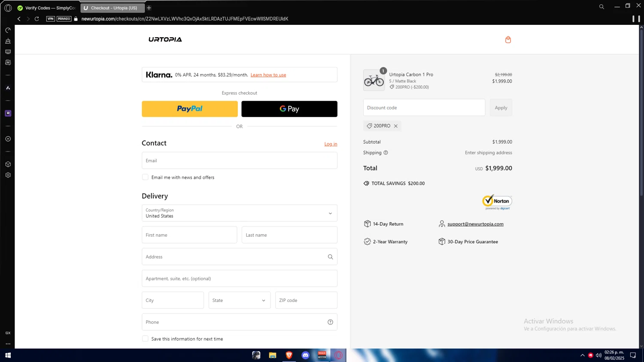Click the First name field
Screen dimensions: 644x362
pos(189,235)
